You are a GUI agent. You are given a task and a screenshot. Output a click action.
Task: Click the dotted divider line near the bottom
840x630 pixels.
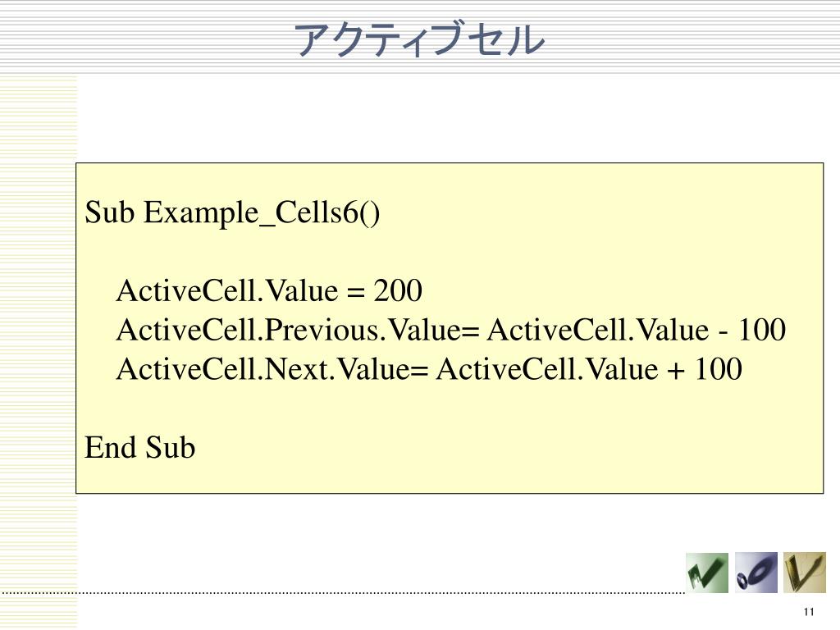[343, 593]
